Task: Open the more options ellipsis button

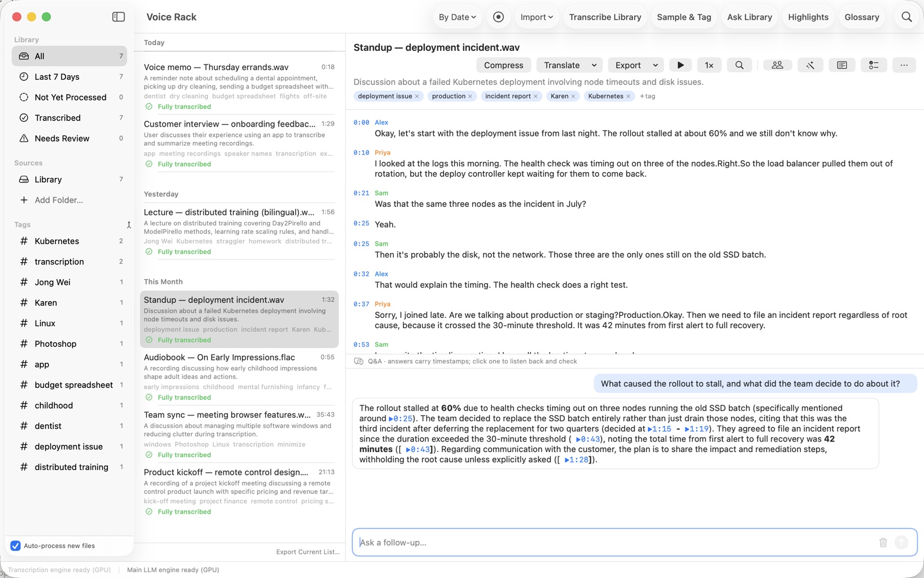Action: tap(904, 65)
